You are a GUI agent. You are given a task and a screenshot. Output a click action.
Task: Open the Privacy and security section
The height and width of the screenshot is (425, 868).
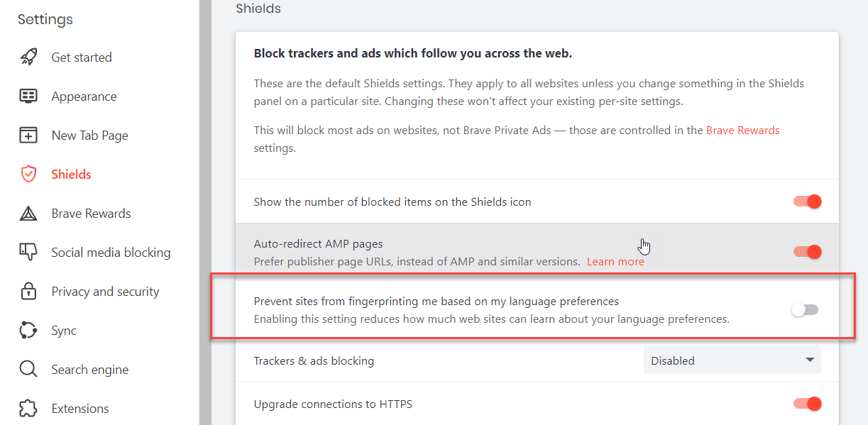pyautogui.click(x=105, y=292)
